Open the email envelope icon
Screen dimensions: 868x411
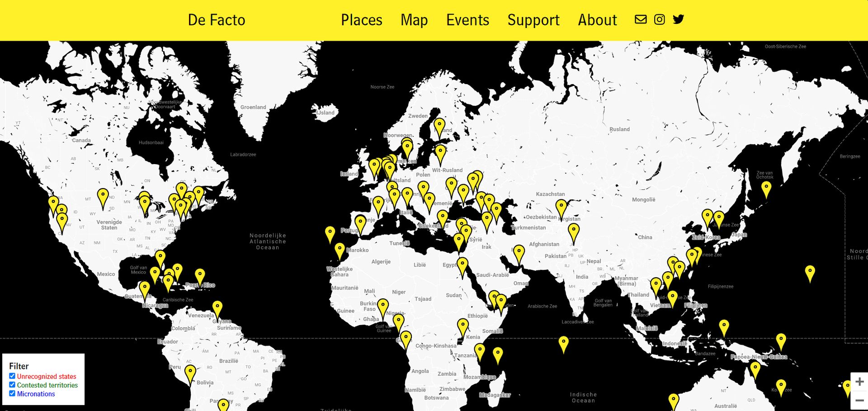coord(641,19)
